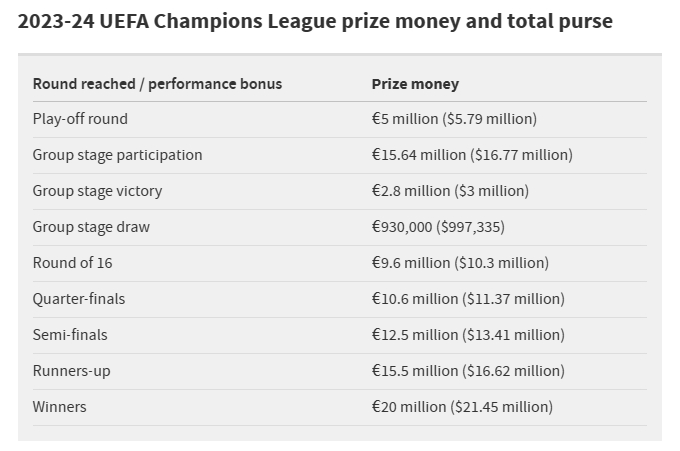Select the "Semi-finals" row label
Viewport: 680px width, 451px height.
[70, 335]
